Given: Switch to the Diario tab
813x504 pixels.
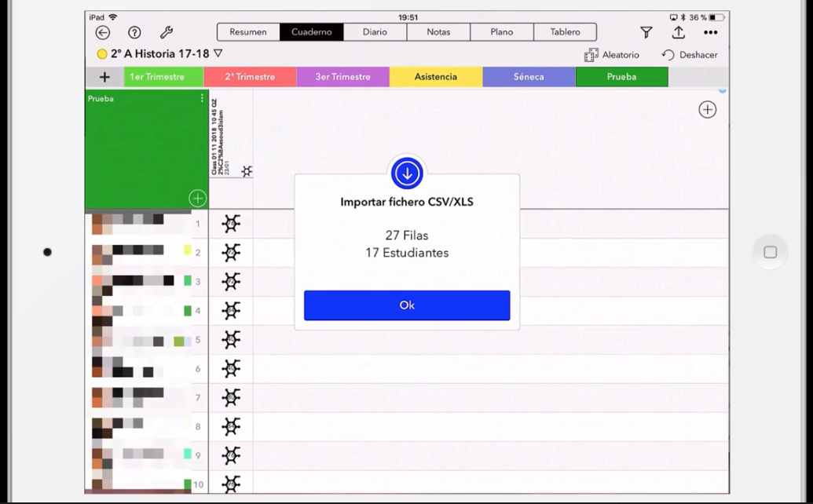Looking at the screenshot, I should (375, 32).
